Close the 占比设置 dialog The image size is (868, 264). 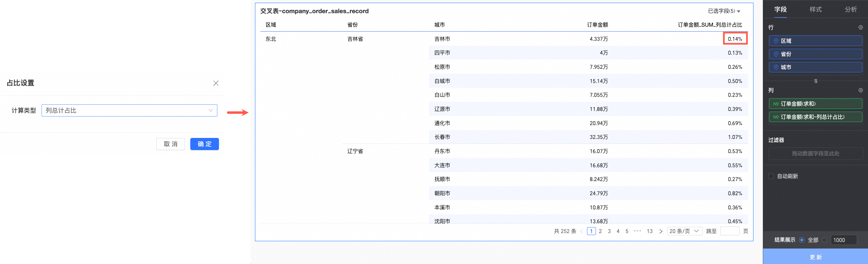click(216, 83)
